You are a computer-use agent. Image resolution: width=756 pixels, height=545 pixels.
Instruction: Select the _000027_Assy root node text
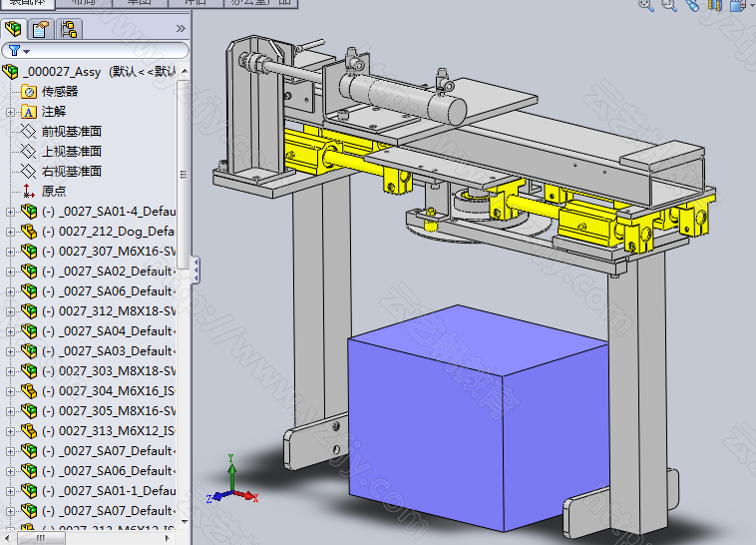[x=100, y=72]
